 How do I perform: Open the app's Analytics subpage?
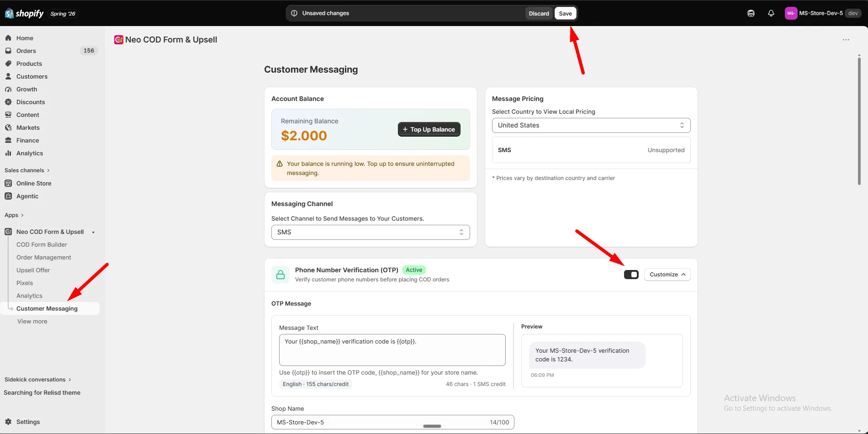(29, 296)
